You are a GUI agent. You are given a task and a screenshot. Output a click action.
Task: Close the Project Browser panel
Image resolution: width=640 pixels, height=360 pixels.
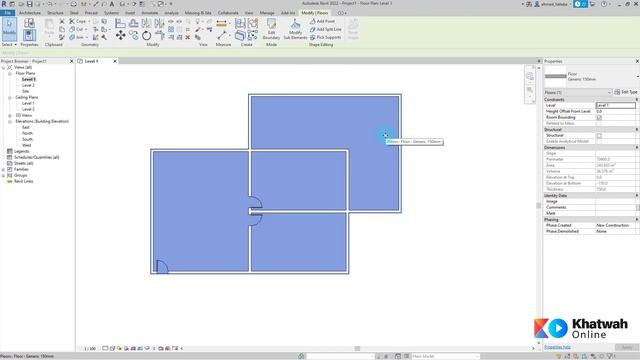click(x=71, y=61)
